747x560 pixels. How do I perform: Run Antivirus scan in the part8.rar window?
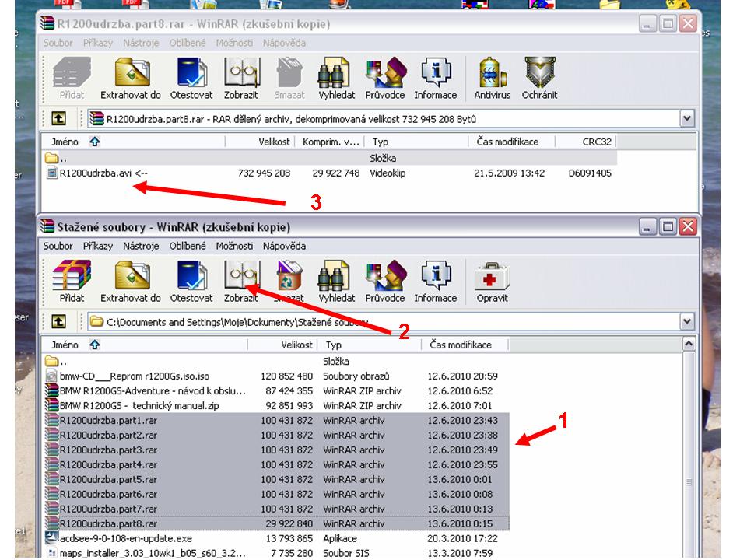point(492,78)
